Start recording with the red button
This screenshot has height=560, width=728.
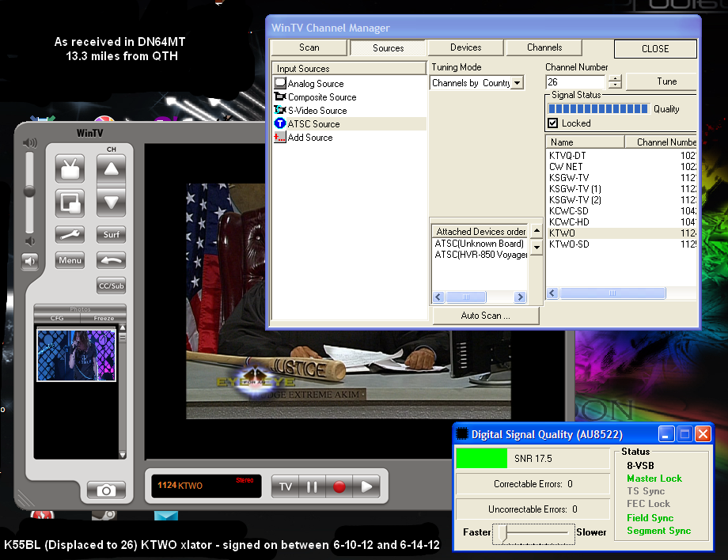[339, 486]
